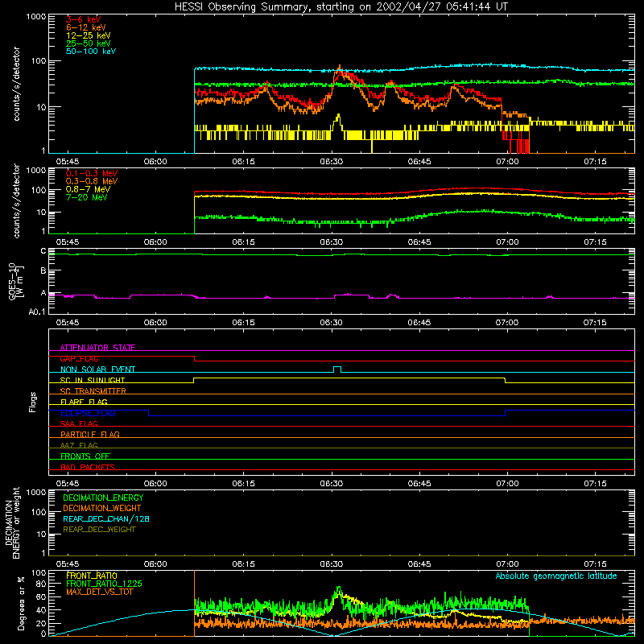Click the 'Degrees or %' axis label
The height and width of the screenshot is (644, 644).
pyautogui.click(x=21, y=603)
